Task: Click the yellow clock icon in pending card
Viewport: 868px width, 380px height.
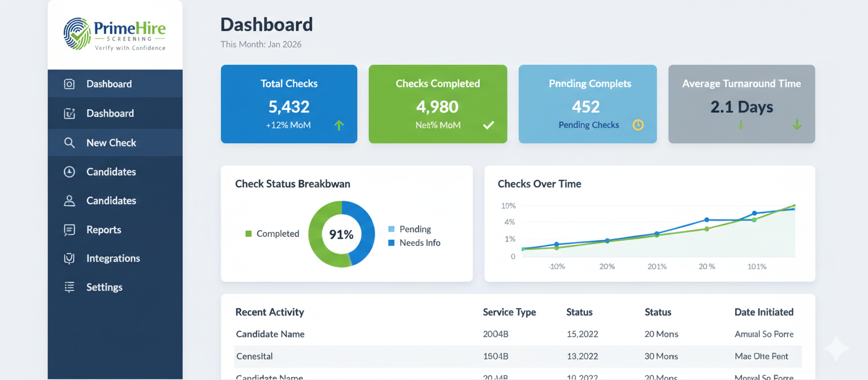Action: tap(638, 125)
